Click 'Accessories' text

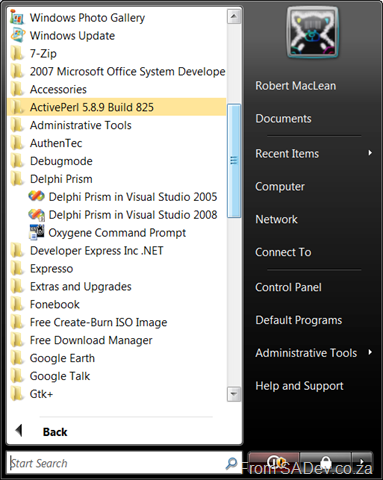[x=58, y=89]
